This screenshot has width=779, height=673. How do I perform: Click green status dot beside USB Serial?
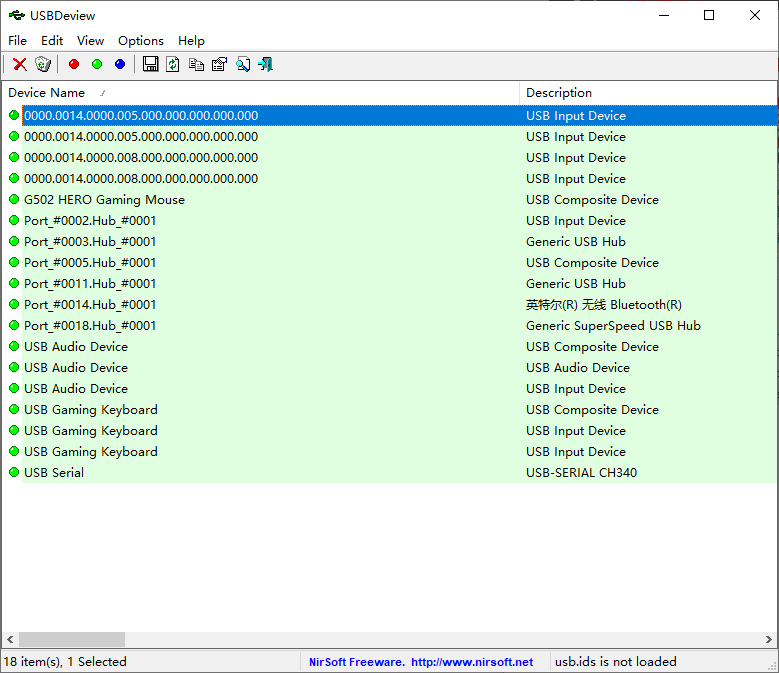[x=14, y=472]
